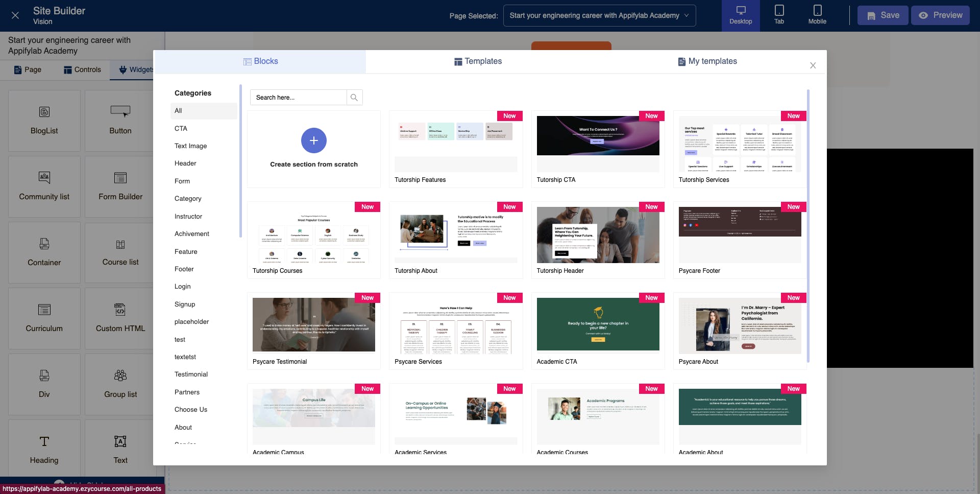Switch to Mobile view

[x=817, y=15]
